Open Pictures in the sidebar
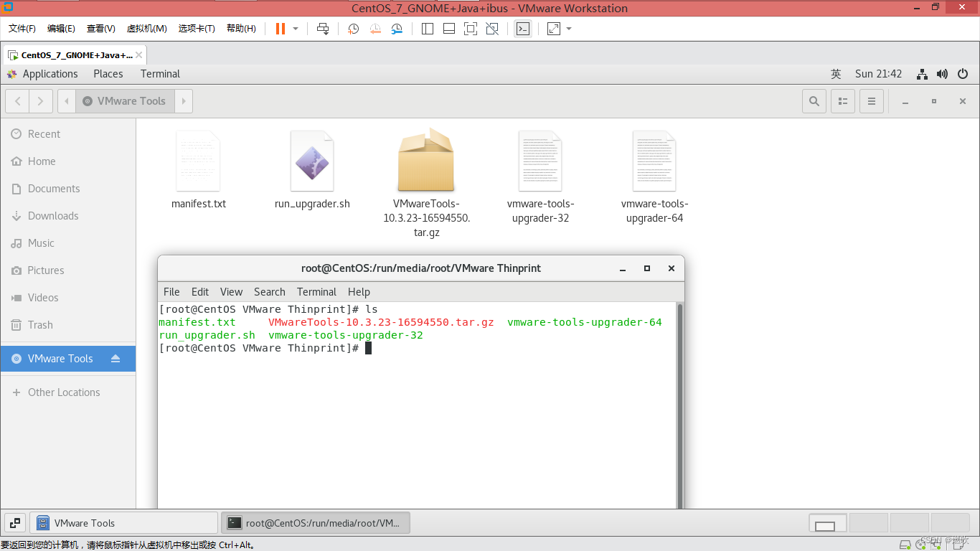 [x=68, y=270]
